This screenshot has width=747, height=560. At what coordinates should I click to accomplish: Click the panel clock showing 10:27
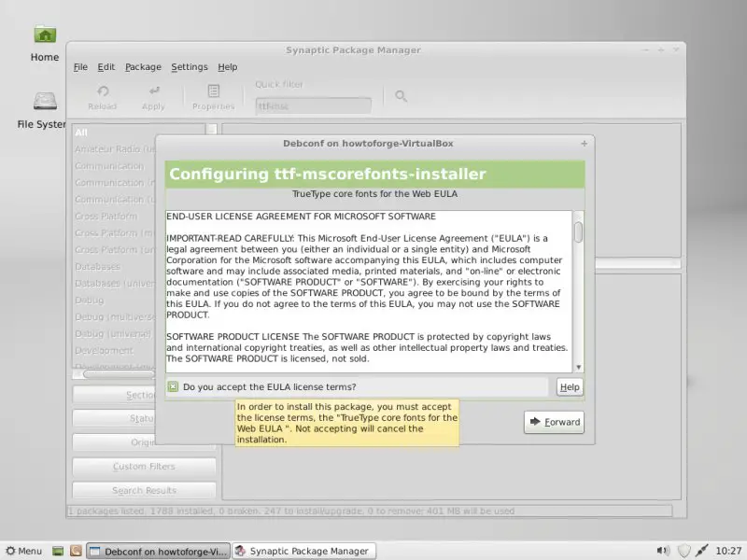pos(729,551)
